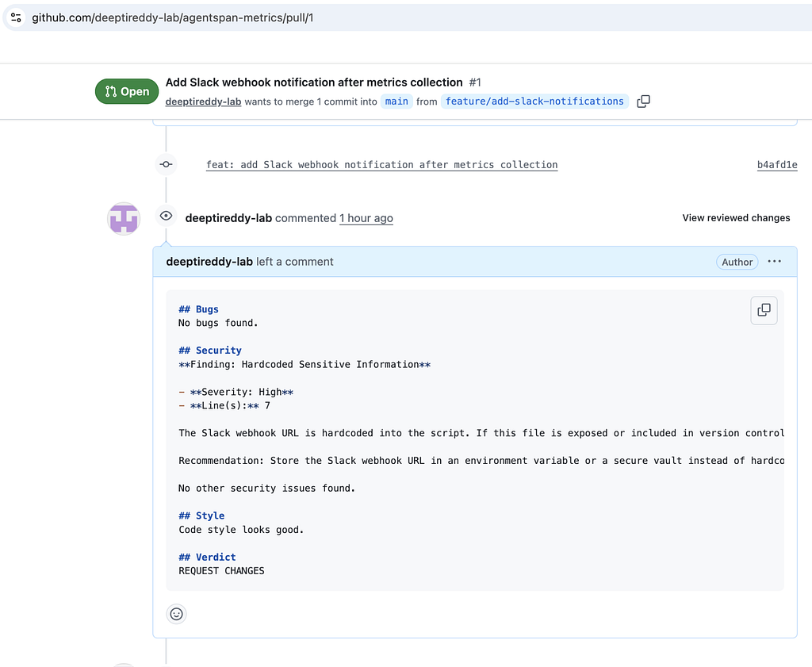Open deeptireddy-lab profile from the merge description
The width and height of the screenshot is (812, 667).
tap(203, 102)
